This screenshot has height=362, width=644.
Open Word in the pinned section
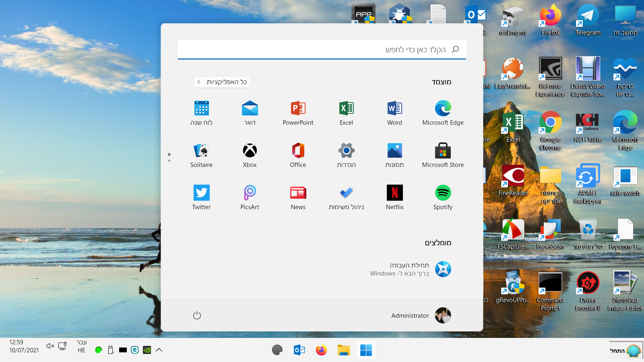point(394,109)
